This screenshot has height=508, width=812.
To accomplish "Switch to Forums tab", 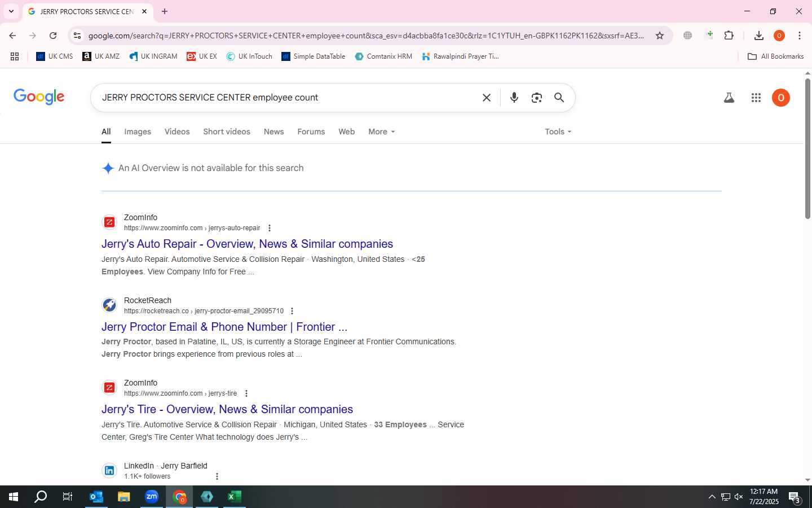I will 311,132.
